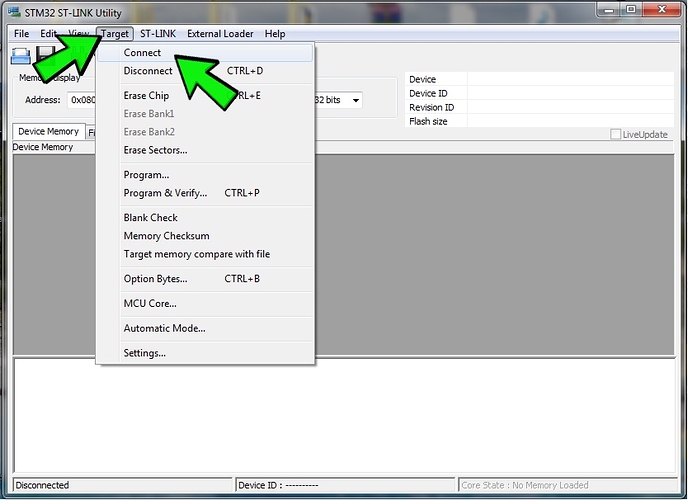Switch to the Device Memory tab
The height and width of the screenshot is (500, 688).
click(x=48, y=131)
